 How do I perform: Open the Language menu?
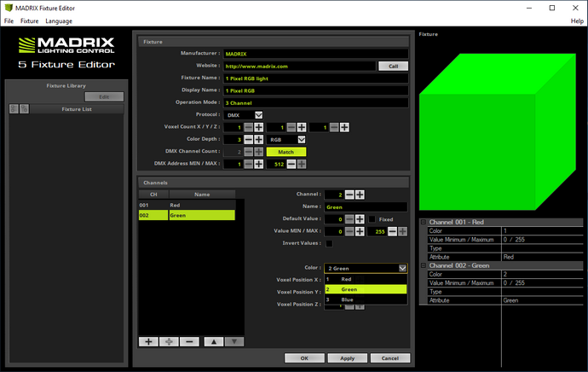click(59, 21)
